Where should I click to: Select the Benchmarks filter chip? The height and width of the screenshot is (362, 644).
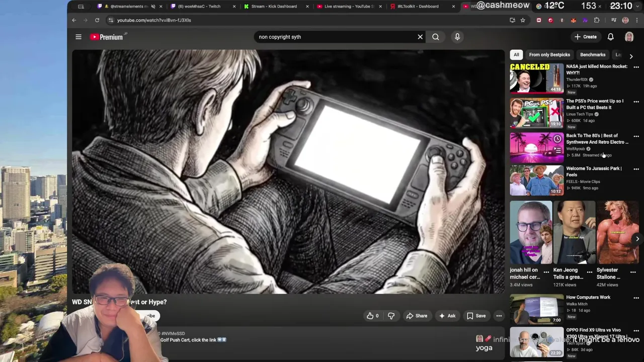coord(593,54)
